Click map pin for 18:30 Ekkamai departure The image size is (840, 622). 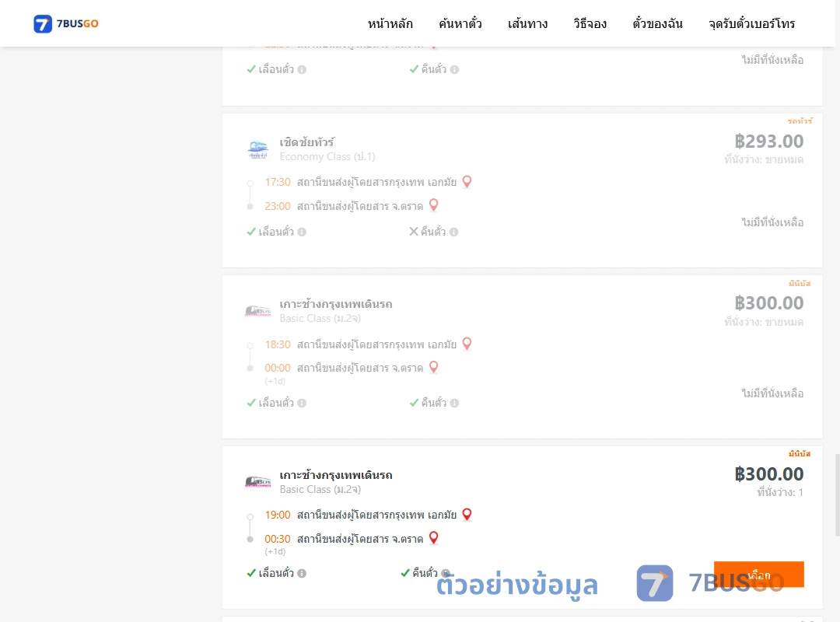pos(467,344)
